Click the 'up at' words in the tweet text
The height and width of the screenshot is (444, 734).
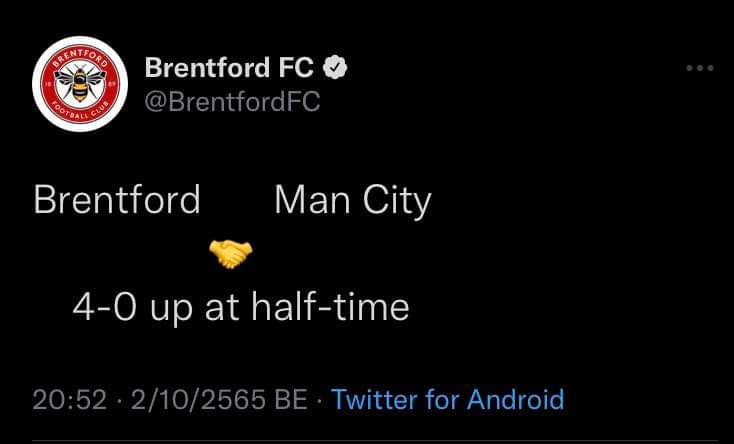pyautogui.click(x=196, y=310)
